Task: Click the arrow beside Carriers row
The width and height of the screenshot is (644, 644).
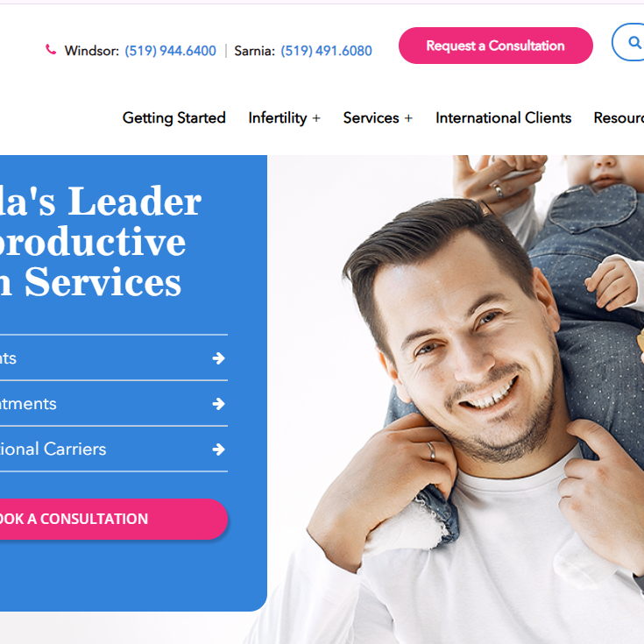Action: [x=218, y=449]
